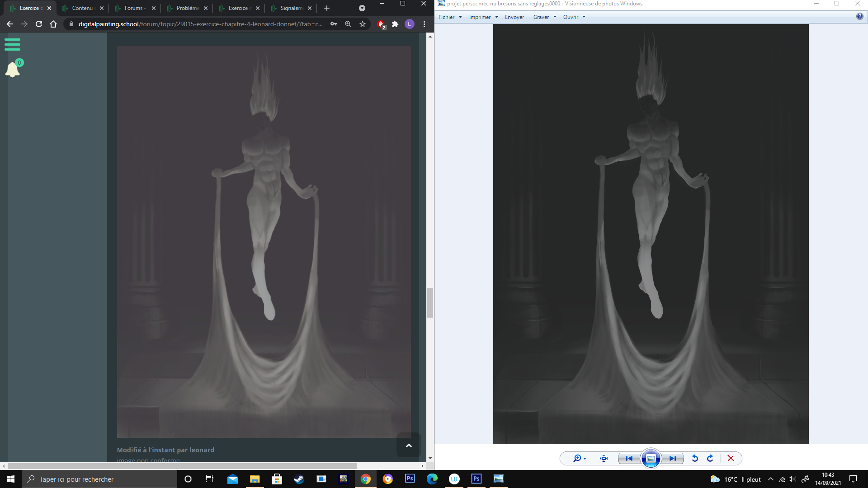
Task: Click Envoyer in viewer toolbar
Action: 514,17
